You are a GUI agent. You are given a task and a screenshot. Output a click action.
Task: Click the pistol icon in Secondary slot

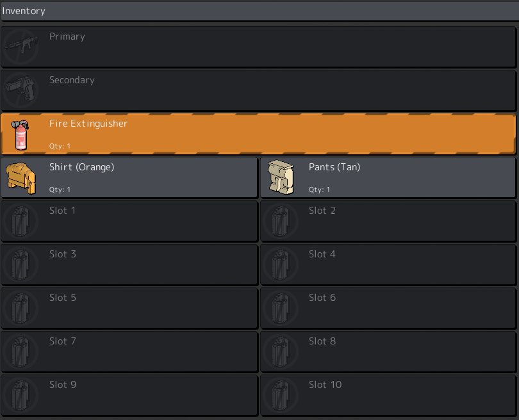click(x=21, y=90)
